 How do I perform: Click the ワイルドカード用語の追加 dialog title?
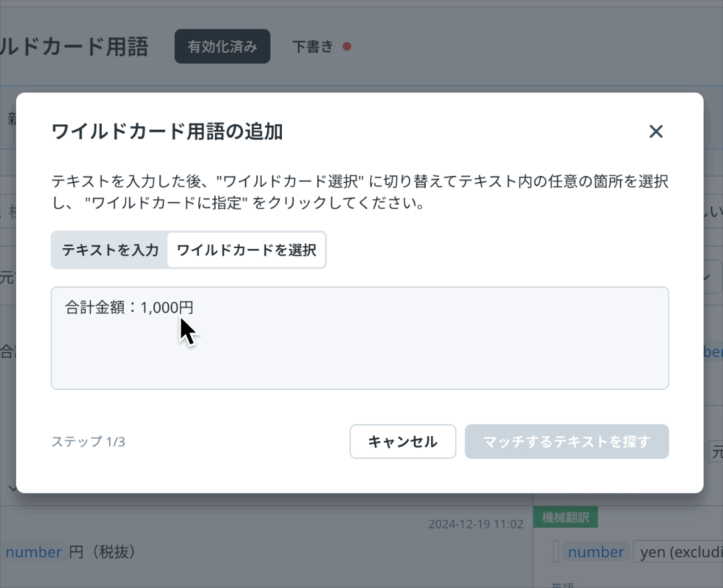click(167, 132)
